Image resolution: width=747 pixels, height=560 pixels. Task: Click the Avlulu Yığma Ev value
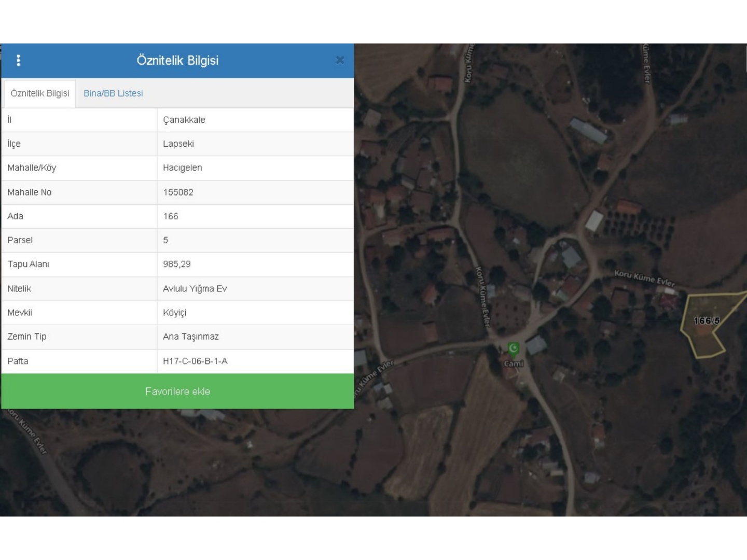(195, 289)
